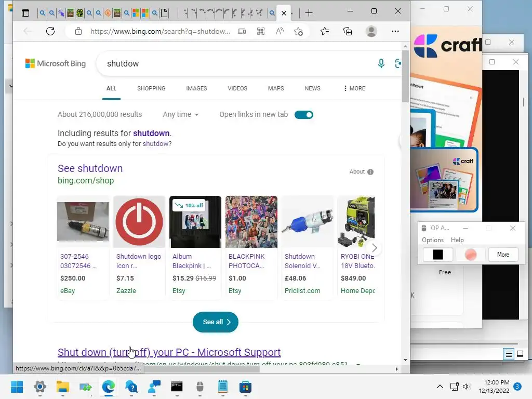
Task: Open the tab actions menu icon
Action: (x=25, y=13)
